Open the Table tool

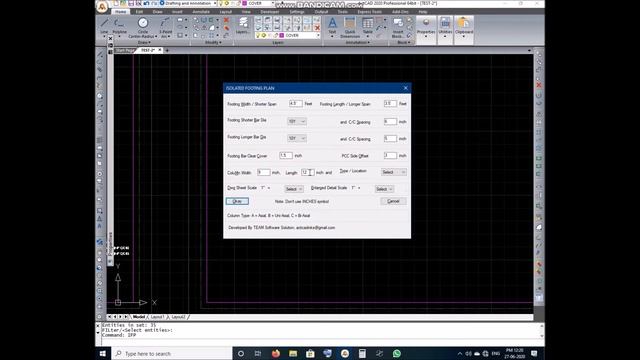pyautogui.click(x=367, y=26)
